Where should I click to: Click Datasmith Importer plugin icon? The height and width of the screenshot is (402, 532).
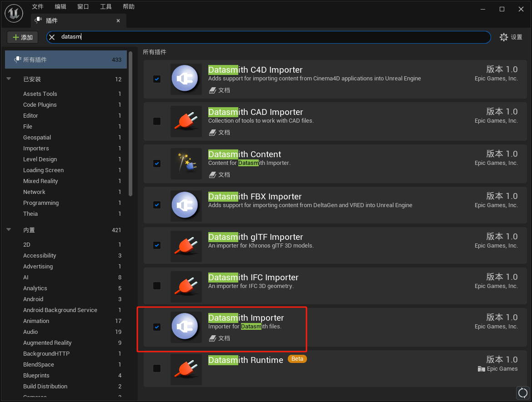[x=186, y=327]
